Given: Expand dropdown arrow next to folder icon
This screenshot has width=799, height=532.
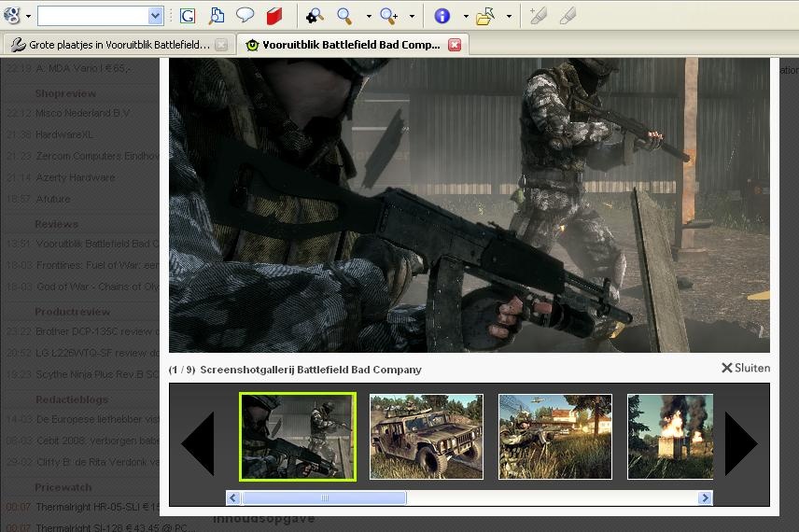Looking at the screenshot, I should [509, 16].
